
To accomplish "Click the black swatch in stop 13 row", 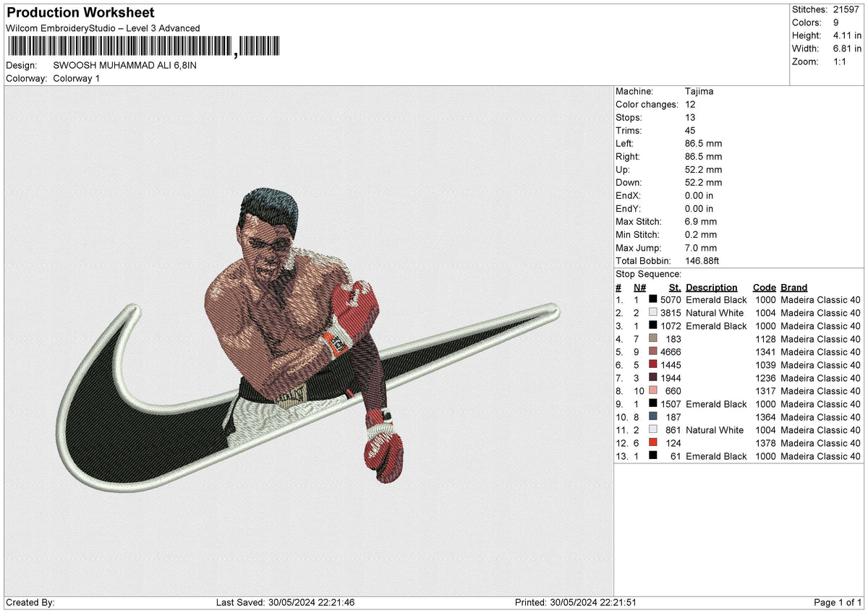I will [x=653, y=456].
